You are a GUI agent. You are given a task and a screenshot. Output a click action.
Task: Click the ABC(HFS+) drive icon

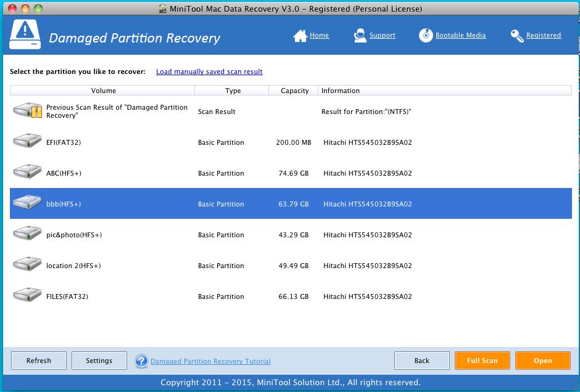pos(27,172)
